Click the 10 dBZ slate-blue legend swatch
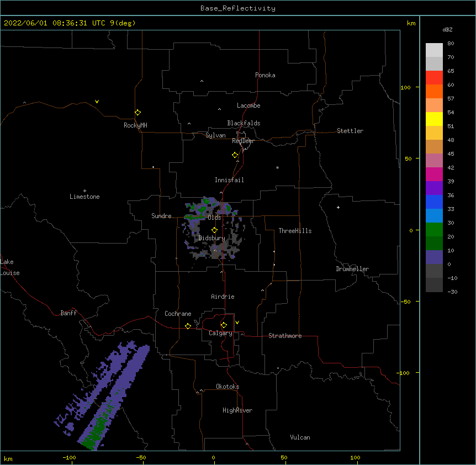476x465 pixels. (434, 257)
